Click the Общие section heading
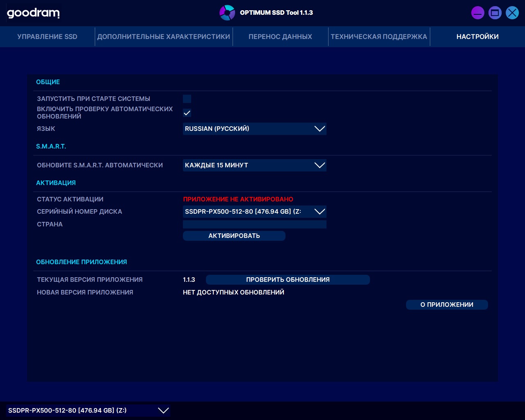This screenshot has height=420, width=525. [48, 82]
